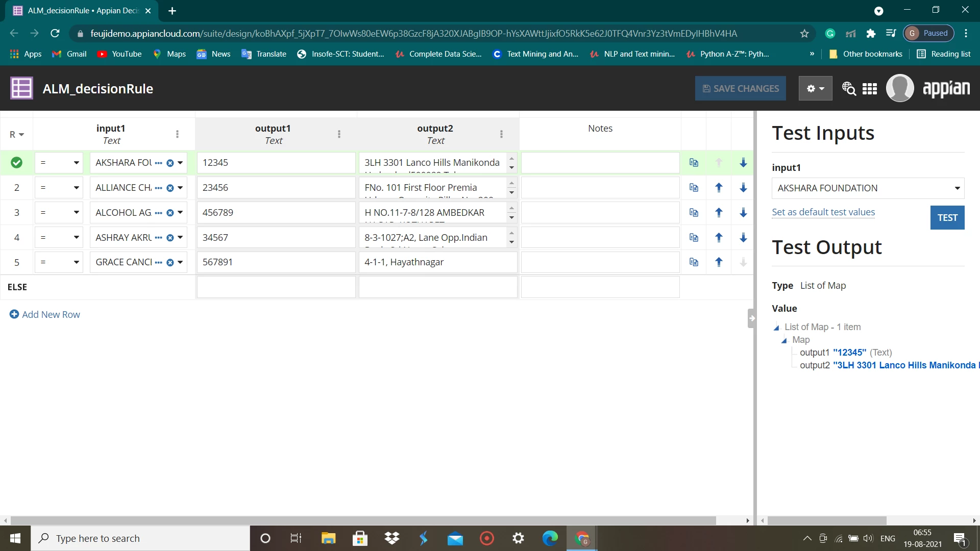Open the Windows Start menu
980x551 pixels.
(x=15, y=539)
